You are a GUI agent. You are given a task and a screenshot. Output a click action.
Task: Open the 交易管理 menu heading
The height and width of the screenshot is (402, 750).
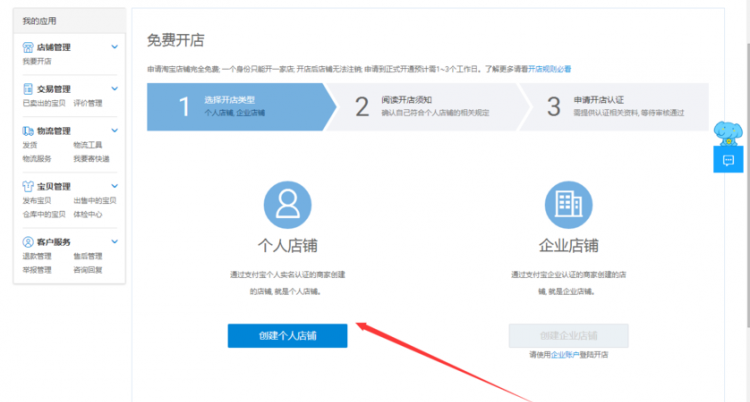point(54,89)
